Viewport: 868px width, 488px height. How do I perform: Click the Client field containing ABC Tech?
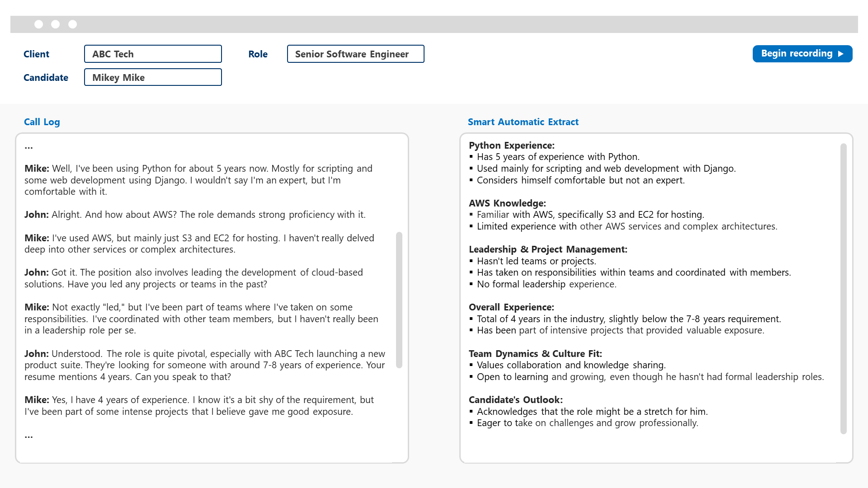point(153,54)
